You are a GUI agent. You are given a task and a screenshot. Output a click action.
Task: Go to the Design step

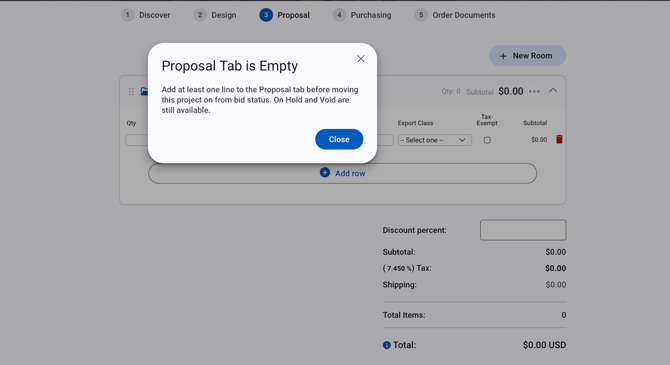(215, 15)
